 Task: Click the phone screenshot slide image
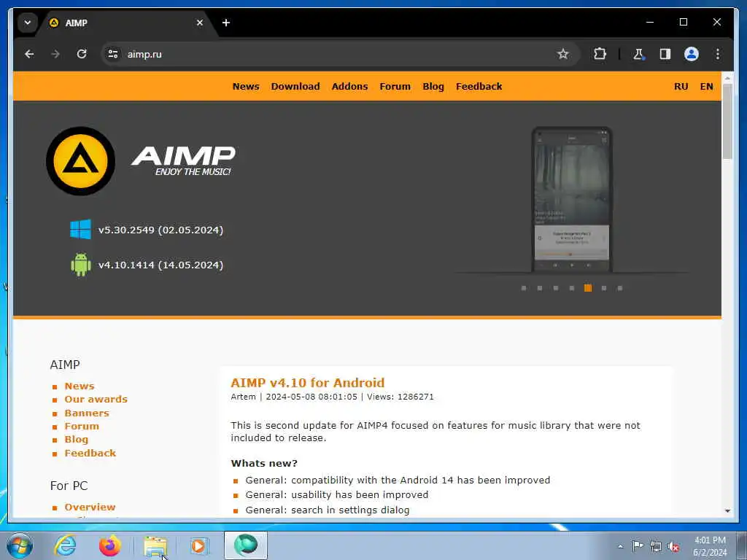coord(572,200)
